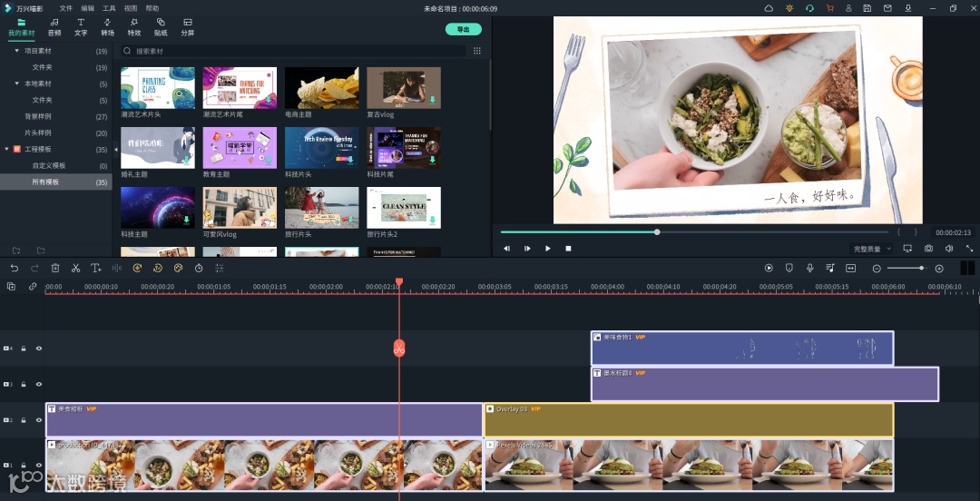The width and height of the screenshot is (980, 501).
Task: Collapse the 本地素材 tree section
Action: click(17, 83)
